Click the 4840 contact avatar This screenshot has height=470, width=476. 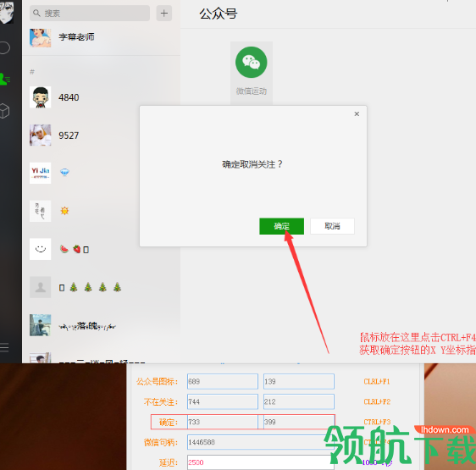(40, 97)
